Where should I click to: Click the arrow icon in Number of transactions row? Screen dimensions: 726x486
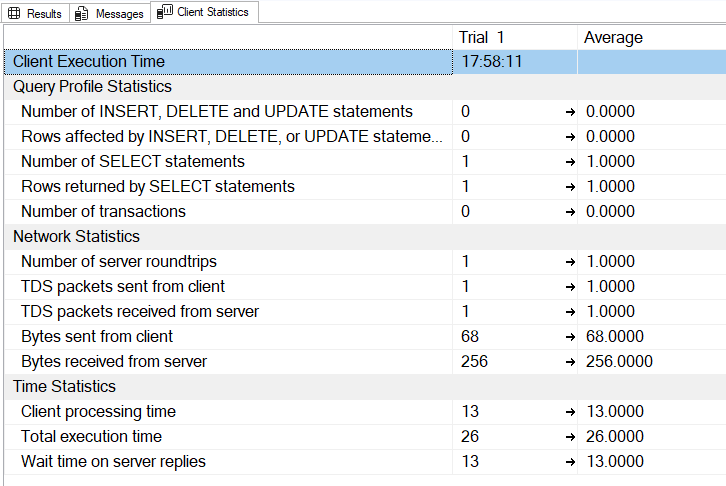coord(570,212)
